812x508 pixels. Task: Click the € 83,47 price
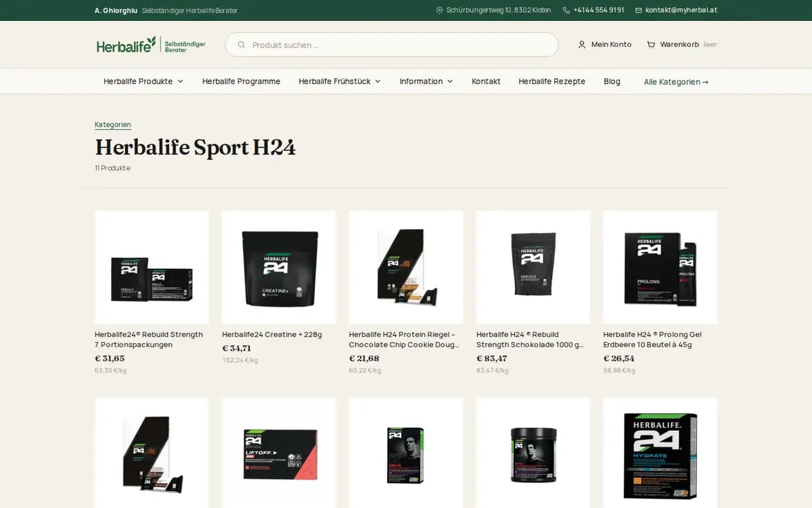[x=492, y=358]
